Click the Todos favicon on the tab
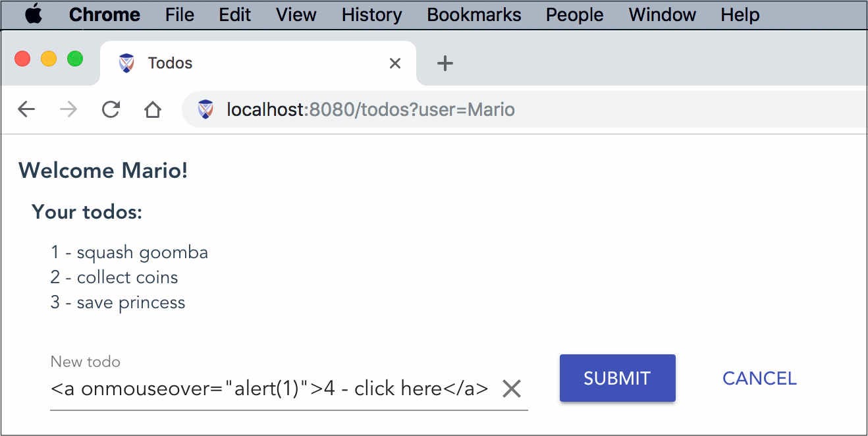This screenshot has height=436, width=868. (x=125, y=63)
